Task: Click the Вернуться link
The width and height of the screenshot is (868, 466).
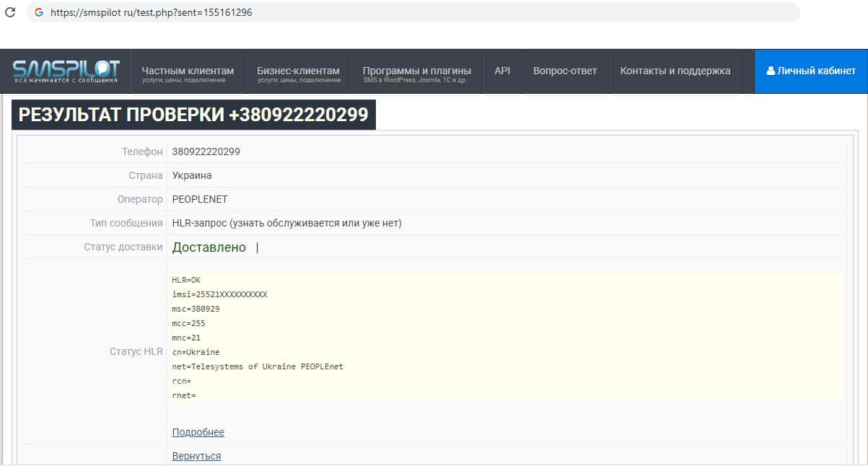Action: coord(196,456)
